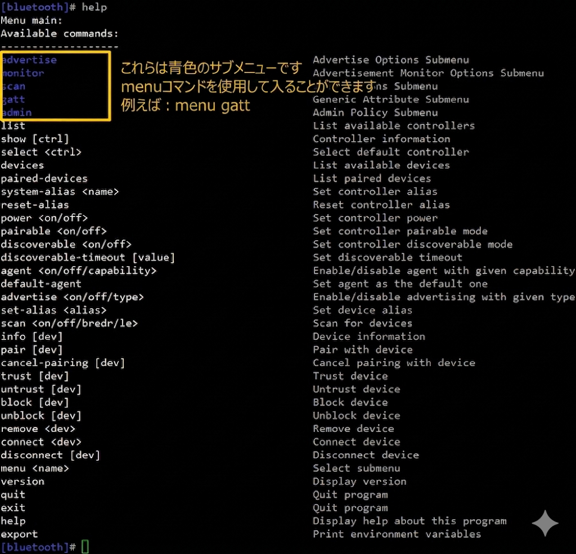Click 'Advertisement Monitor Options Submenu' description
Viewport: 576px width, 554px height.
tap(428, 73)
